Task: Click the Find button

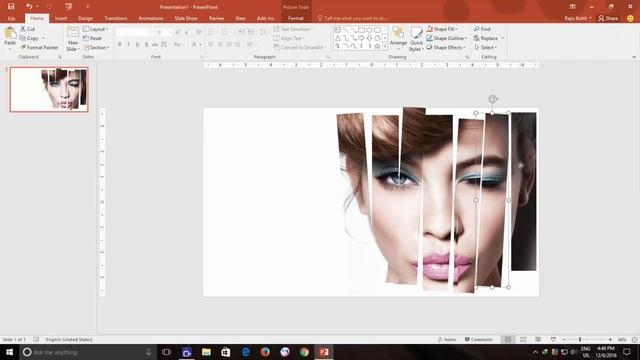Action: coord(482,29)
